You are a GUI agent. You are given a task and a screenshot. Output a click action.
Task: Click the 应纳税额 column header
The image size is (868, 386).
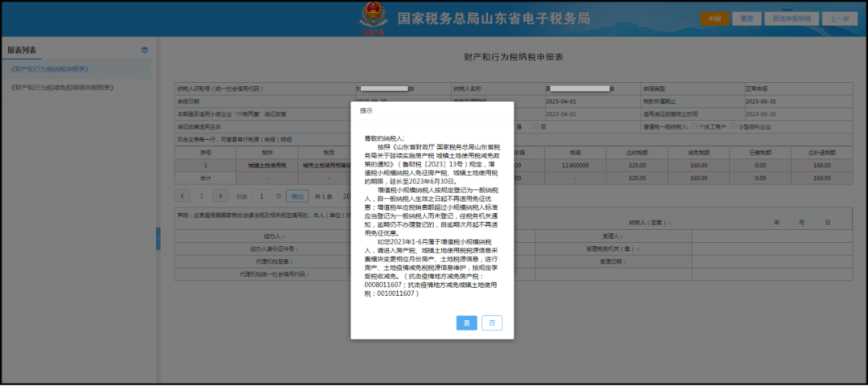point(637,152)
